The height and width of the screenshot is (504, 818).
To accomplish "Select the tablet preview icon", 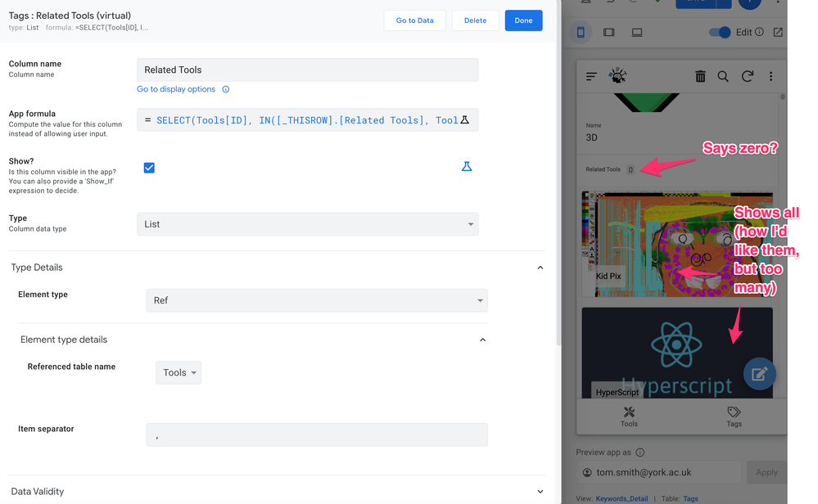I will 609,32.
